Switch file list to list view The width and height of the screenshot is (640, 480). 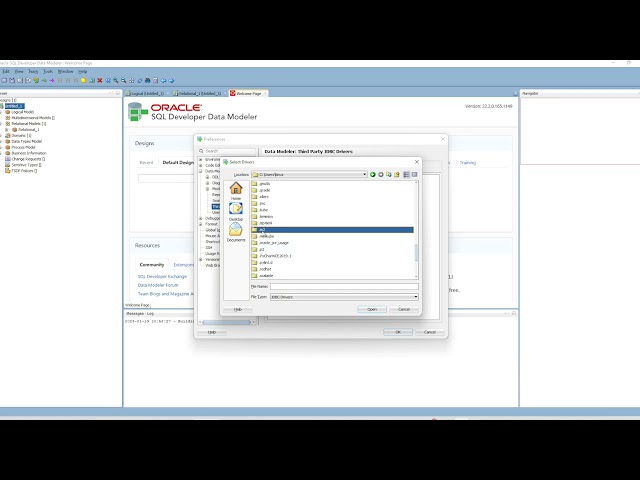(406, 175)
